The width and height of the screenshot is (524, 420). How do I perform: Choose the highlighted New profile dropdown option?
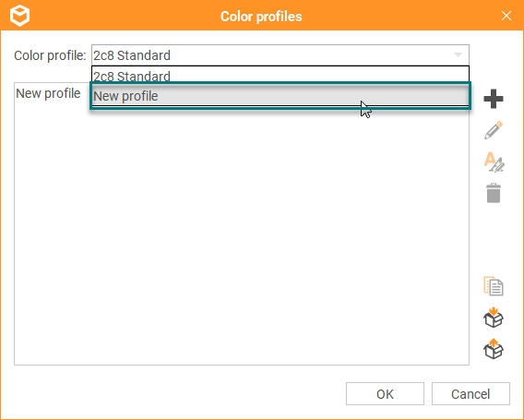click(280, 96)
